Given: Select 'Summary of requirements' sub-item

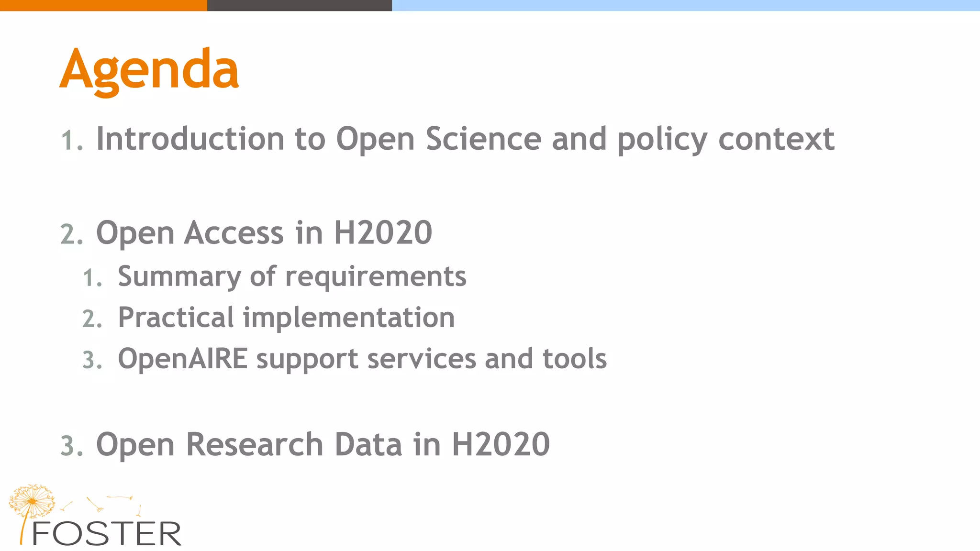Looking at the screenshot, I should (292, 276).
